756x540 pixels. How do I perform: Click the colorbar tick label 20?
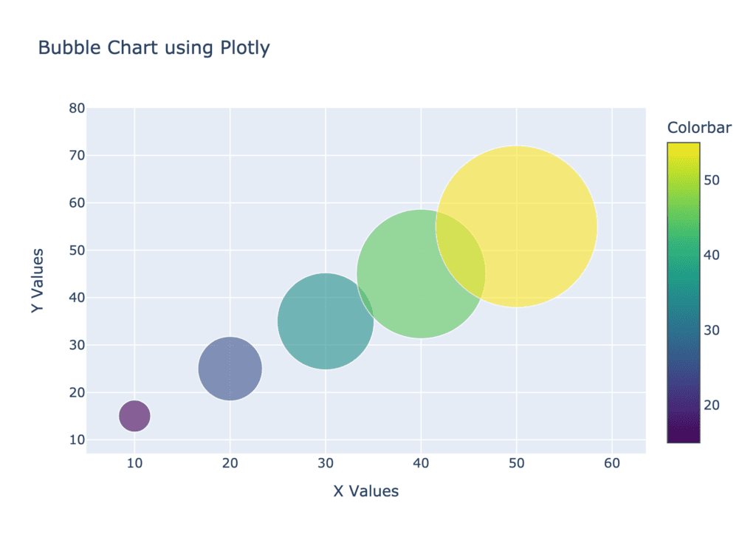pyautogui.click(x=712, y=405)
